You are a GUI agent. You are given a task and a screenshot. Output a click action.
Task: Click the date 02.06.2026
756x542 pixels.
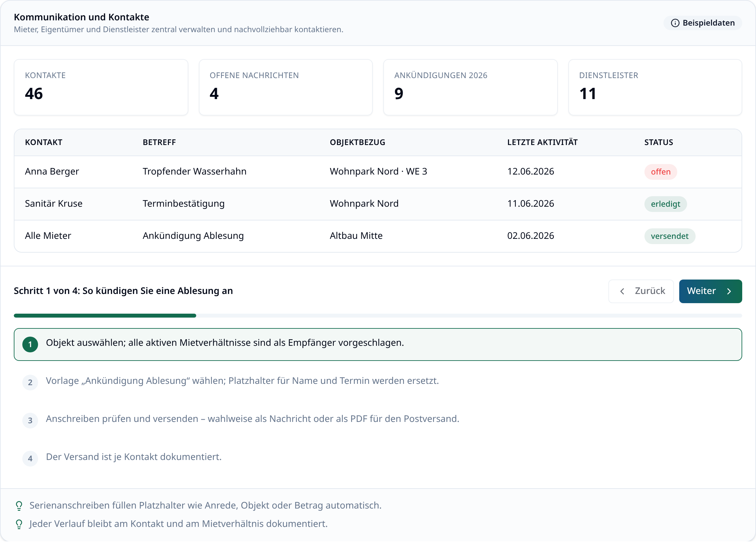click(x=531, y=236)
